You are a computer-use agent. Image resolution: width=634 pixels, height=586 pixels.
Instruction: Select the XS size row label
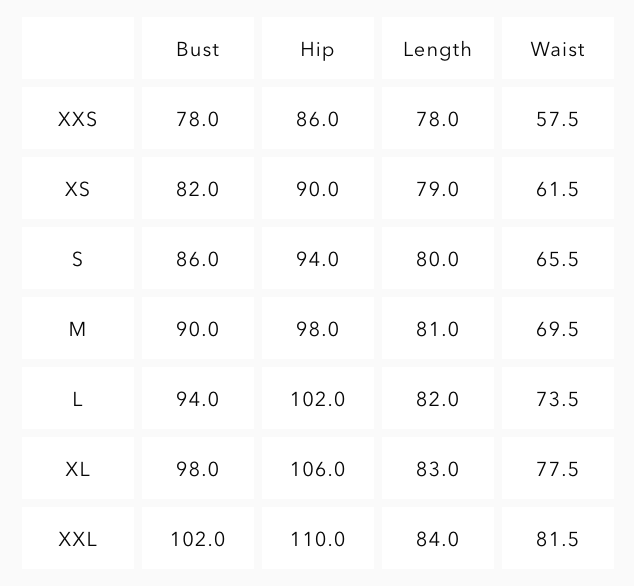click(x=78, y=189)
